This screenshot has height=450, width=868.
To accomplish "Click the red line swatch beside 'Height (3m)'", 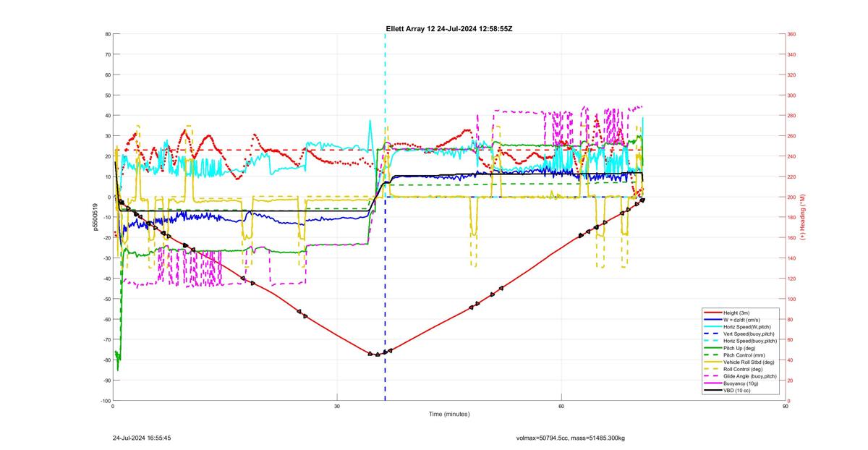I will [713, 313].
